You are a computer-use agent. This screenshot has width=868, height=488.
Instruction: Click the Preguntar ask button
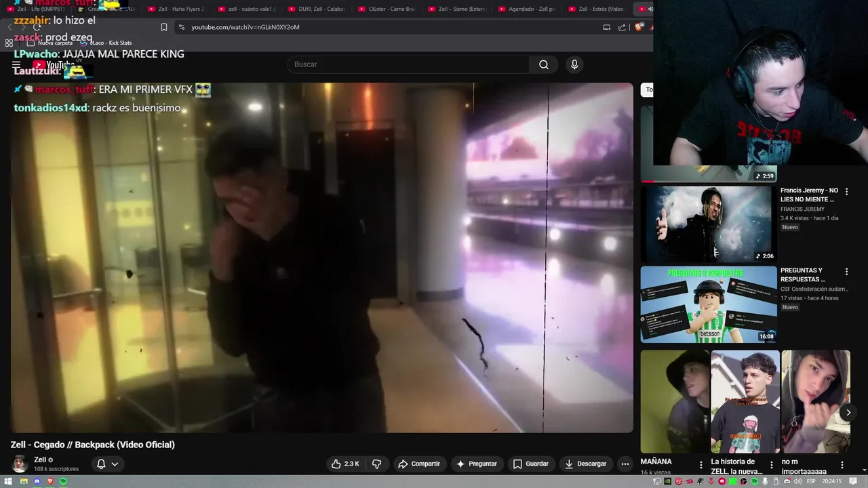point(477,464)
